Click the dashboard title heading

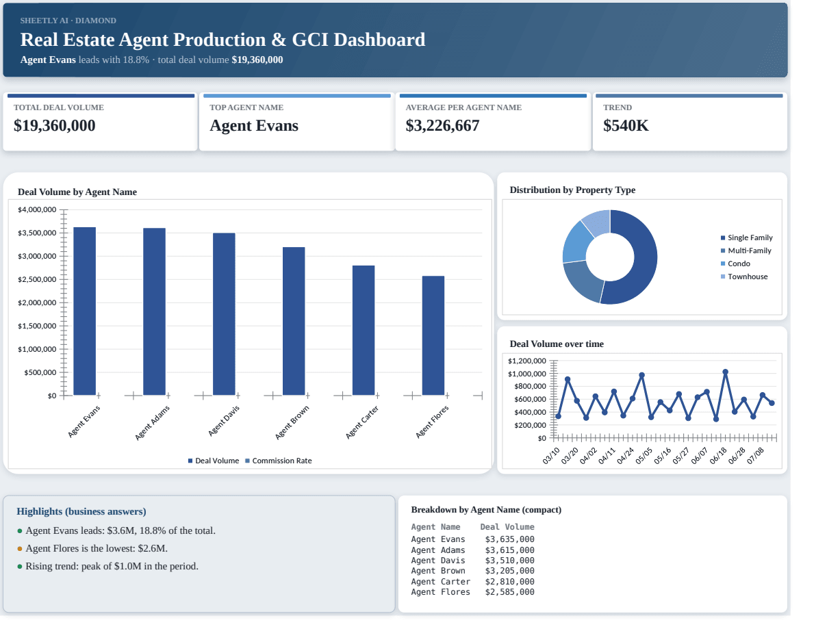click(x=222, y=40)
